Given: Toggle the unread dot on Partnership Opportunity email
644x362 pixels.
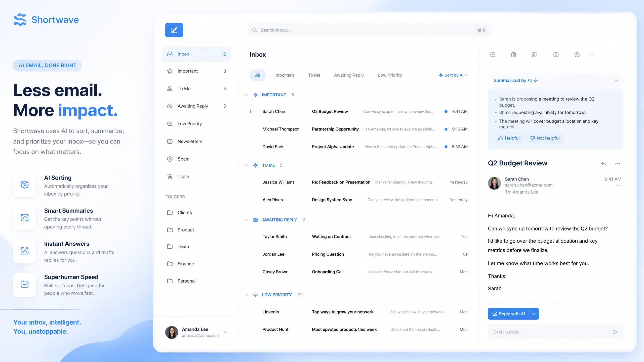Looking at the screenshot, I should pos(446,129).
